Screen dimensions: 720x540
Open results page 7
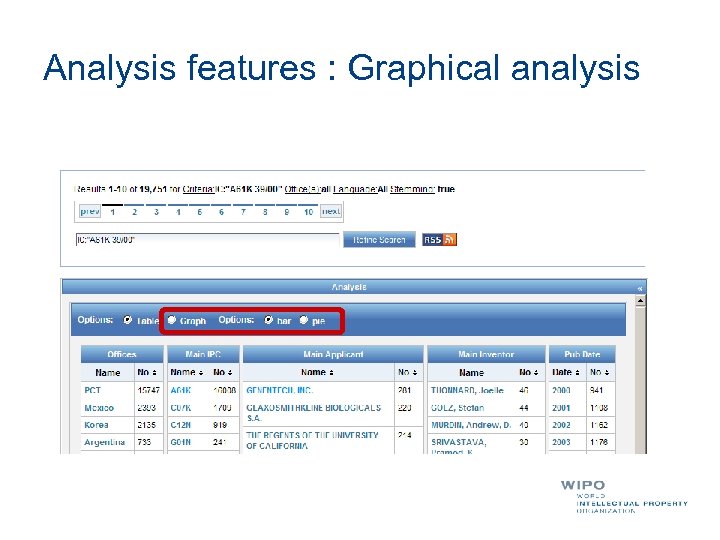pyautogui.click(x=243, y=212)
